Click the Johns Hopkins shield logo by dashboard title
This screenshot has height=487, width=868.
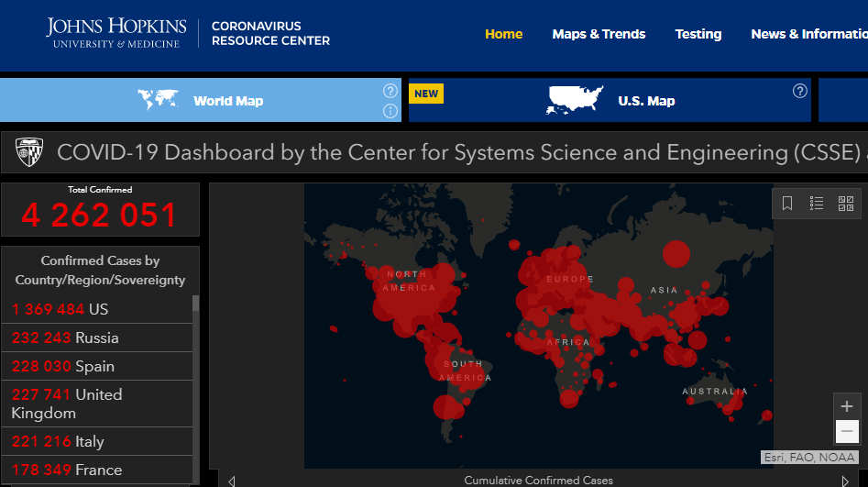[28, 152]
